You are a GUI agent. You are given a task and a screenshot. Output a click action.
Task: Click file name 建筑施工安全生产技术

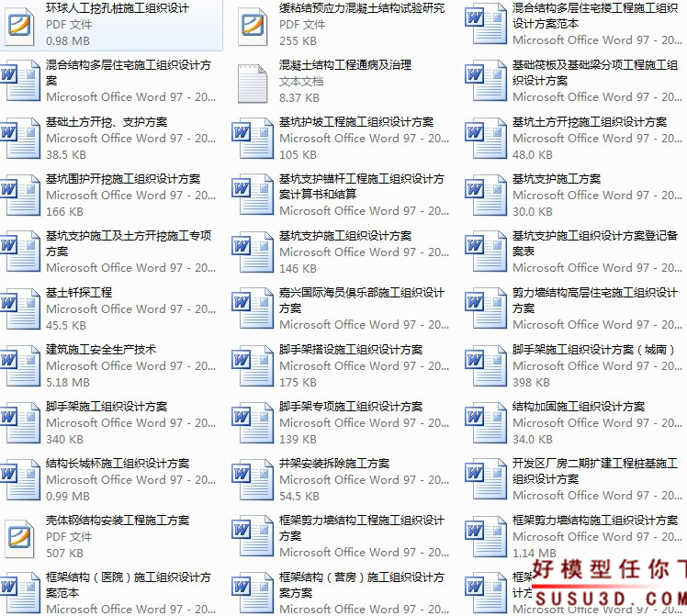(101, 350)
